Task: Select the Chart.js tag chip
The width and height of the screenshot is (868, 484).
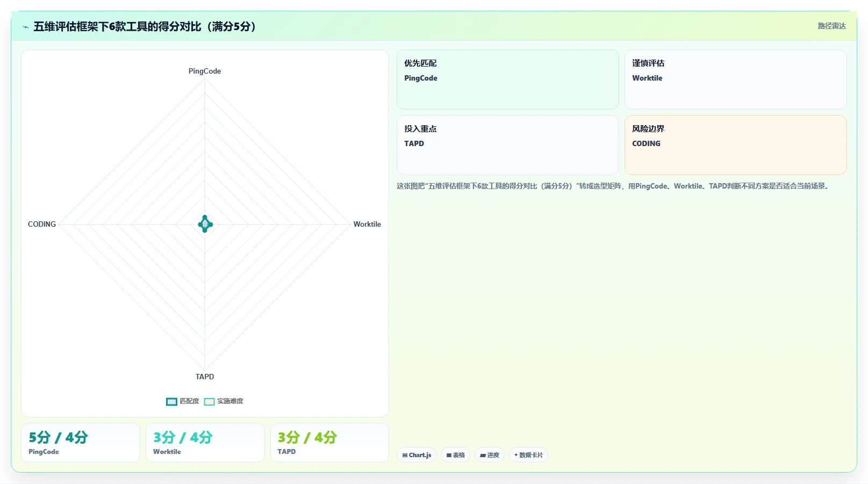Action: (417, 455)
